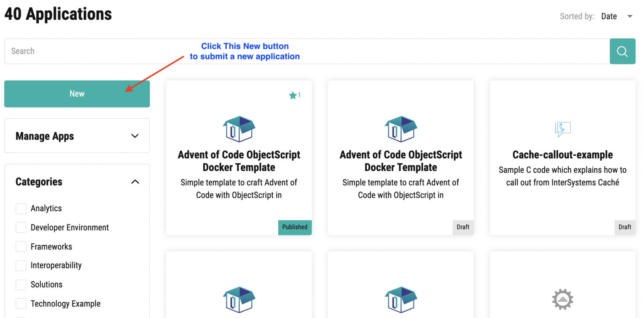The image size is (644, 318).
Task: Expand the Manage Apps chevron
Action: pyautogui.click(x=135, y=136)
